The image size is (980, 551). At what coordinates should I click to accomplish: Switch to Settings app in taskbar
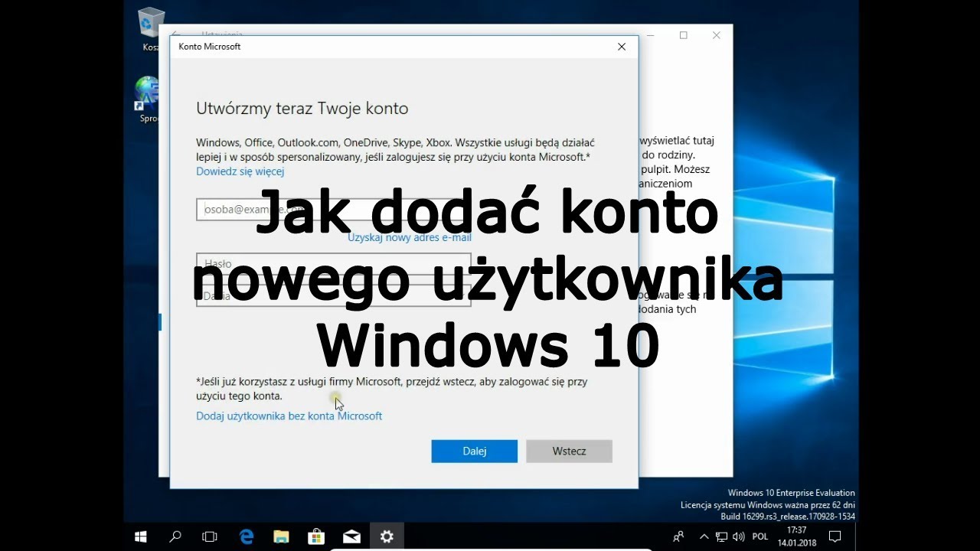[x=387, y=536]
